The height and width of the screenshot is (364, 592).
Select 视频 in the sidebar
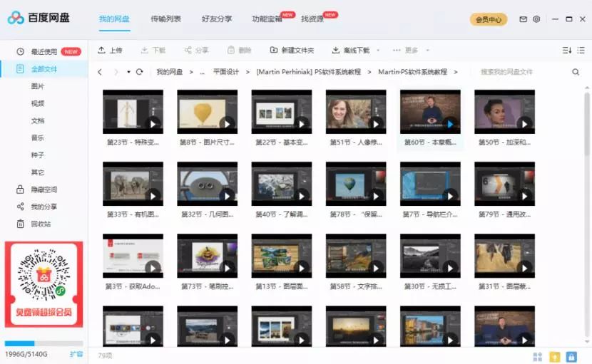[x=37, y=103]
